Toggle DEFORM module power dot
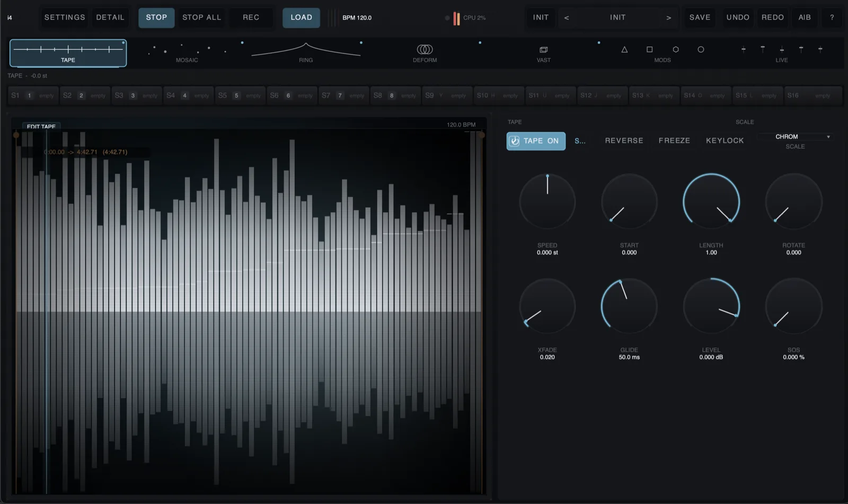The image size is (848, 504). point(480,42)
